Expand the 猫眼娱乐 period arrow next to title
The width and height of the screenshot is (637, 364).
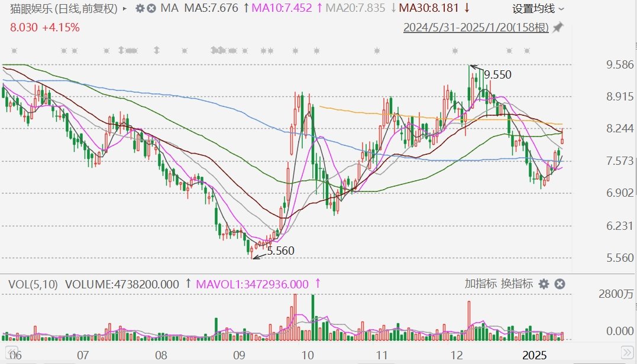tap(124, 8)
